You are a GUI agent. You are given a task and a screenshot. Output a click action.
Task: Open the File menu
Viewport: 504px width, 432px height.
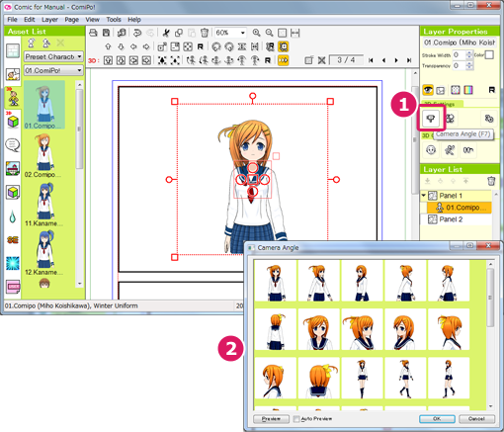[x=12, y=20]
